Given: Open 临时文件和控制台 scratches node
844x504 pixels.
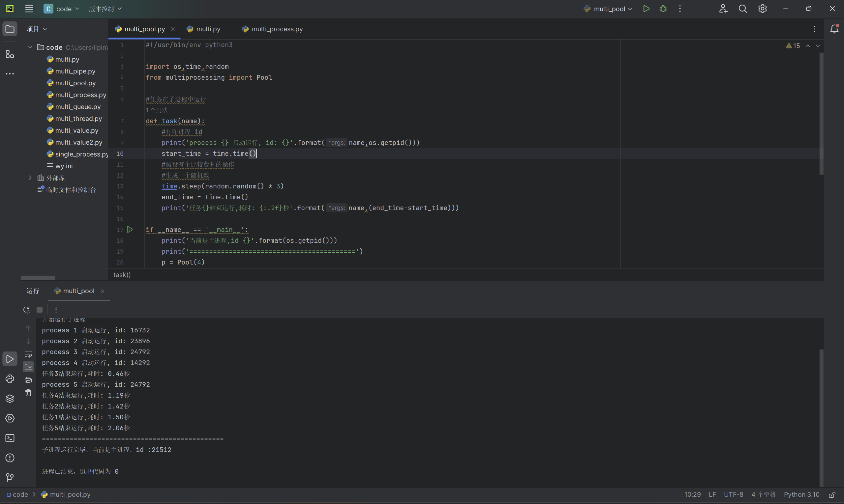Looking at the screenshot, I should (x=67, y=190).
